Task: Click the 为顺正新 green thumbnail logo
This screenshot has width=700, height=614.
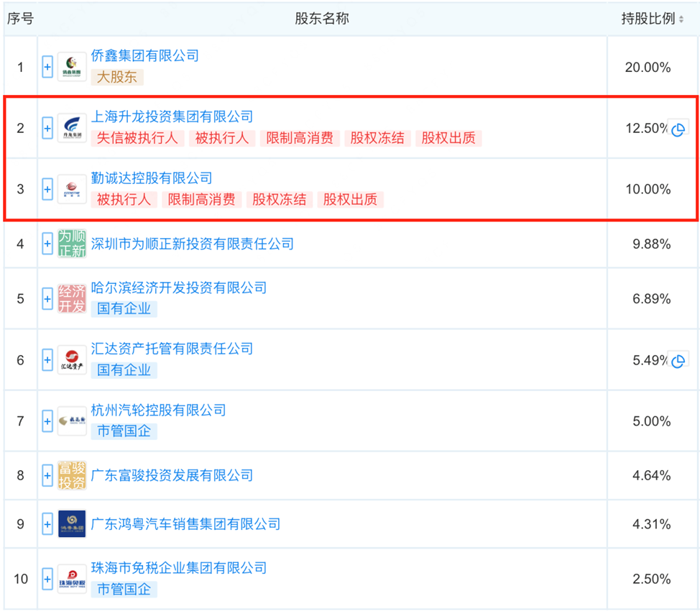Action: pos(72,244)
